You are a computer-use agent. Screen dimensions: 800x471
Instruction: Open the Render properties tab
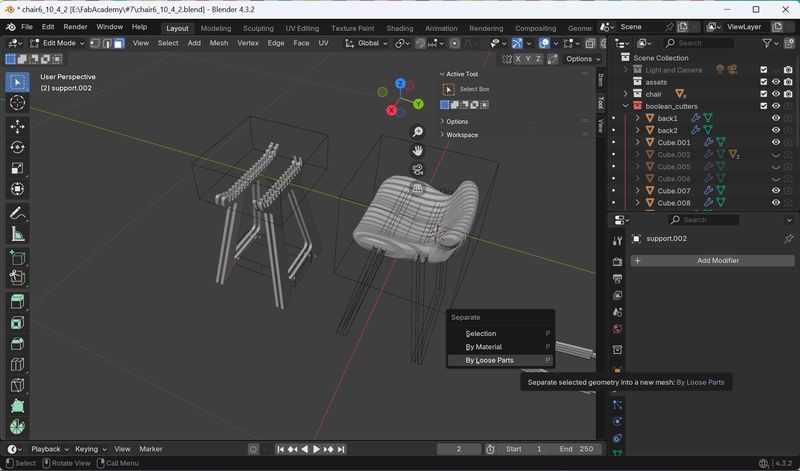[x=617, y=262]
